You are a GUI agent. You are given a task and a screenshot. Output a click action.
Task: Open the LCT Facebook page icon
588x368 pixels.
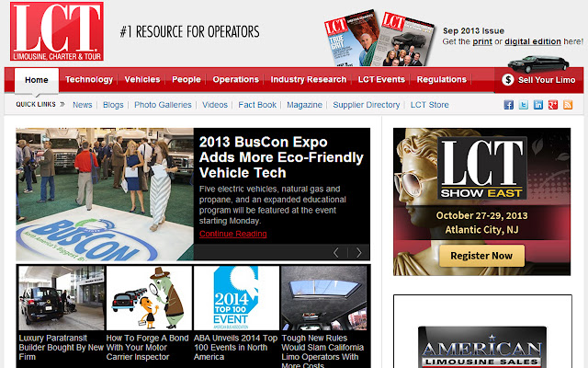point(508,105)
